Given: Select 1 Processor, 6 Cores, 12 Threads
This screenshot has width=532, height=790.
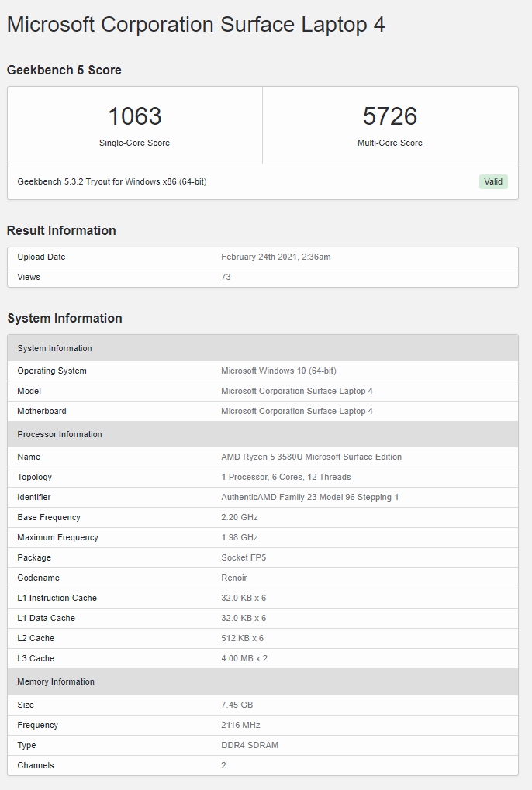Looking at the screenshot, I should coord(285,477).
